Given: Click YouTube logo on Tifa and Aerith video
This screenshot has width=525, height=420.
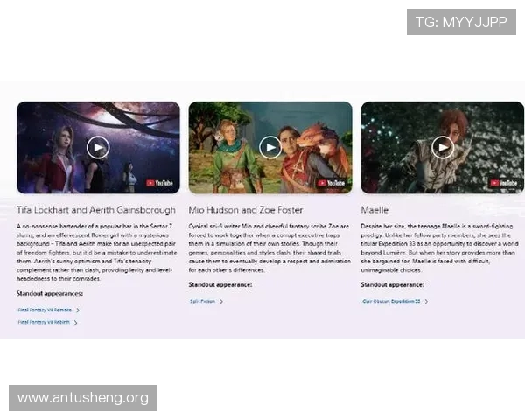Looking at the screenshot, I should [160, 183].
